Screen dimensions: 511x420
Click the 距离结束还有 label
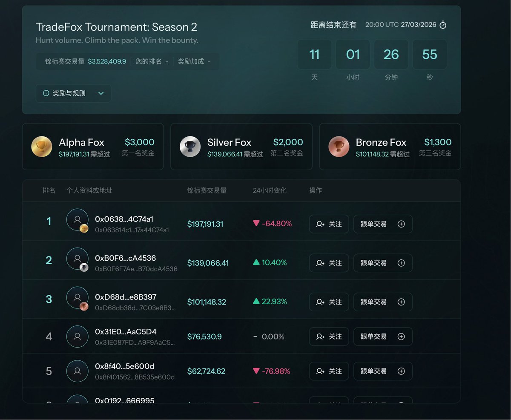coord(333,25)
